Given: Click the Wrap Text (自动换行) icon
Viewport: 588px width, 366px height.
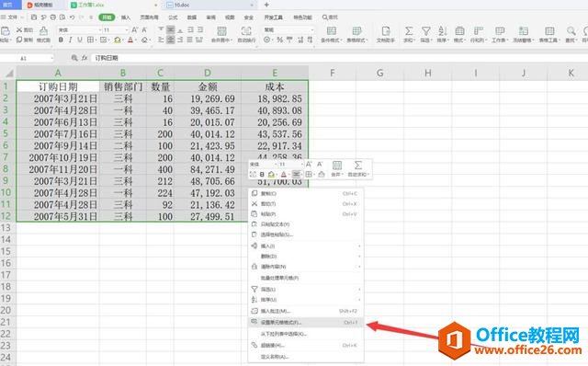Looking at the screenshot, I should [x=246, y=30].
